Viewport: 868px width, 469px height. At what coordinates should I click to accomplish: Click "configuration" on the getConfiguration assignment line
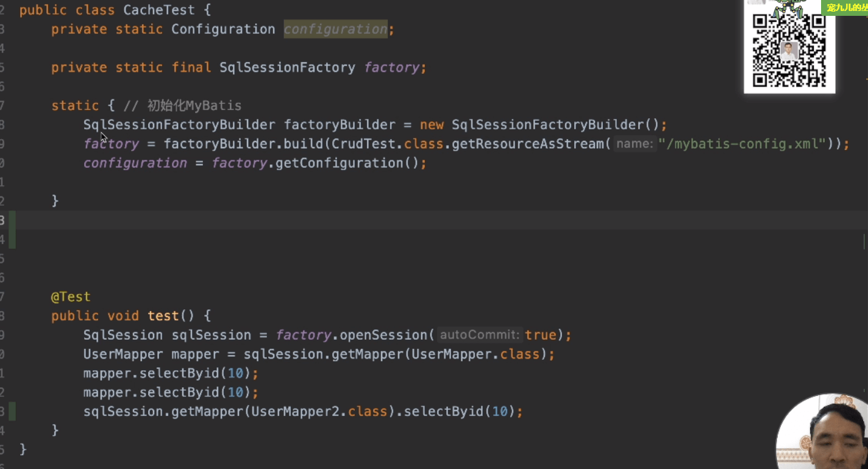135,163
